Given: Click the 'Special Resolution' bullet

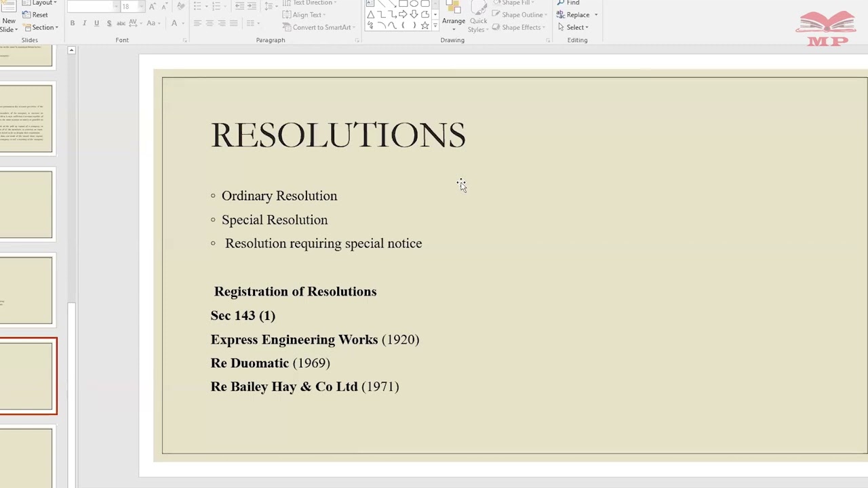Looking at the screenshot, I should (x=274, y=220).
